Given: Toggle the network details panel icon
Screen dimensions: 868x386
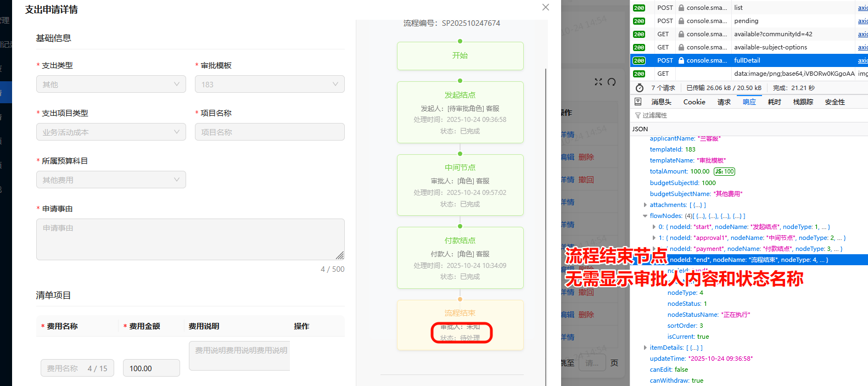Looking at the screenshot, I should click(x=638, y=102).
